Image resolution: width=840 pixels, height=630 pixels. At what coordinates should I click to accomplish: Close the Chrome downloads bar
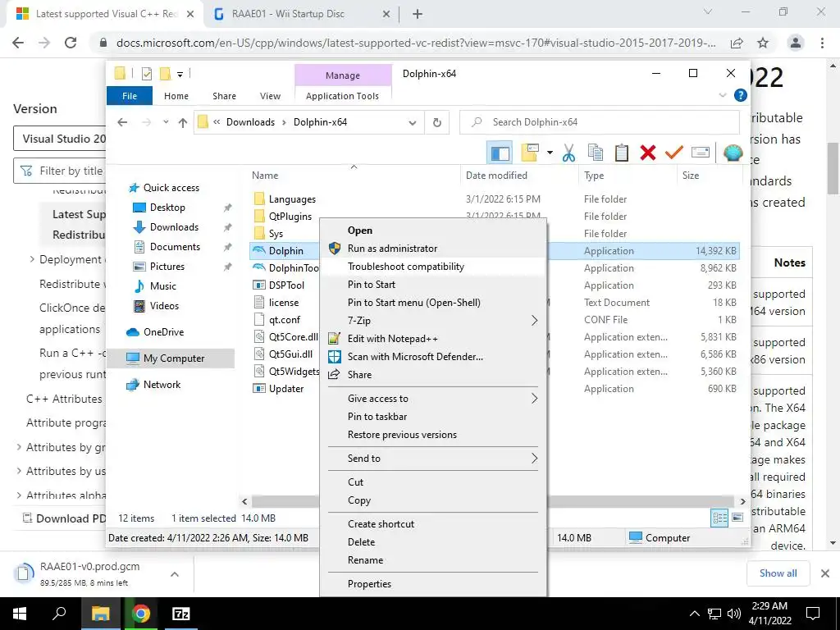825,573
